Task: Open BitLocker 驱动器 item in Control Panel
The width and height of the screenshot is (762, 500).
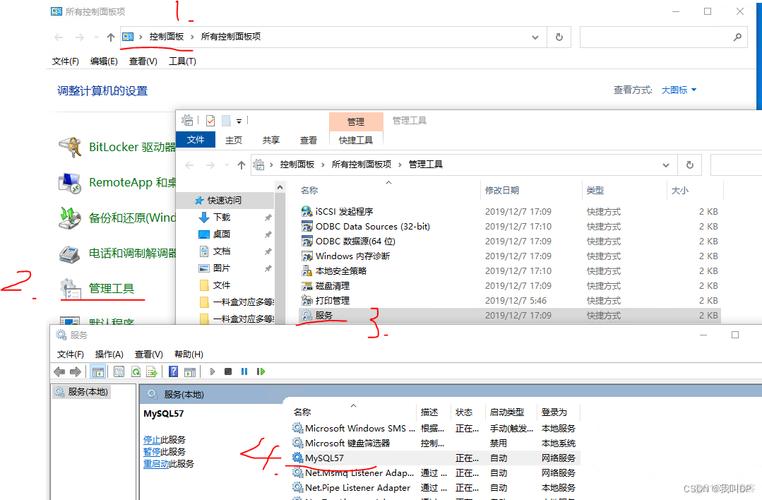Action: 117,147
